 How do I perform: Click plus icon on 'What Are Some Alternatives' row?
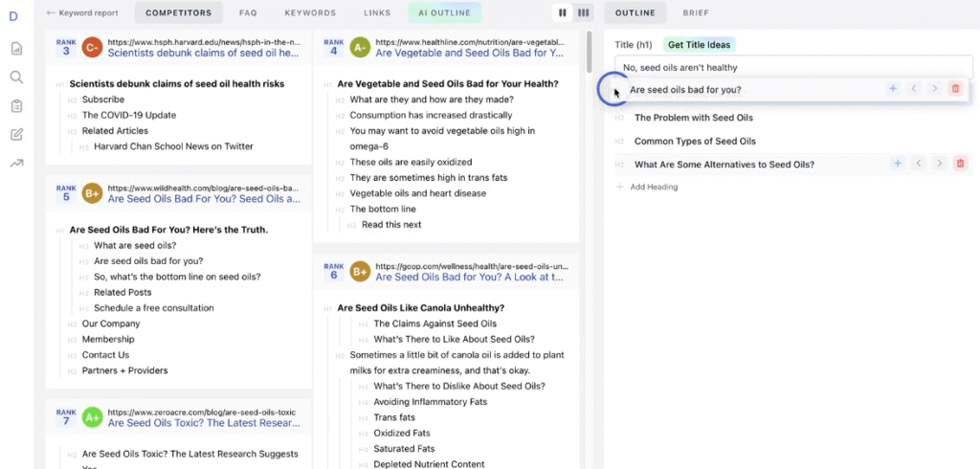(898, 164)
